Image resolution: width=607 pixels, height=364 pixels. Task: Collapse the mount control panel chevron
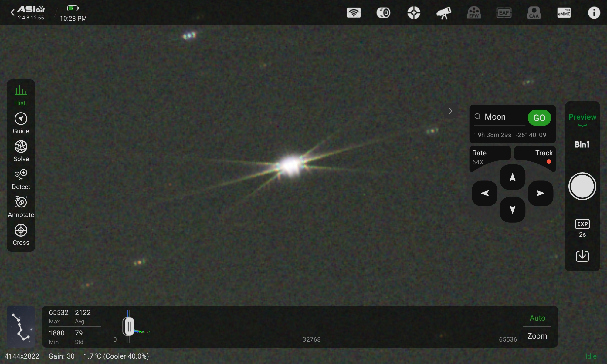tap(450, 111)
